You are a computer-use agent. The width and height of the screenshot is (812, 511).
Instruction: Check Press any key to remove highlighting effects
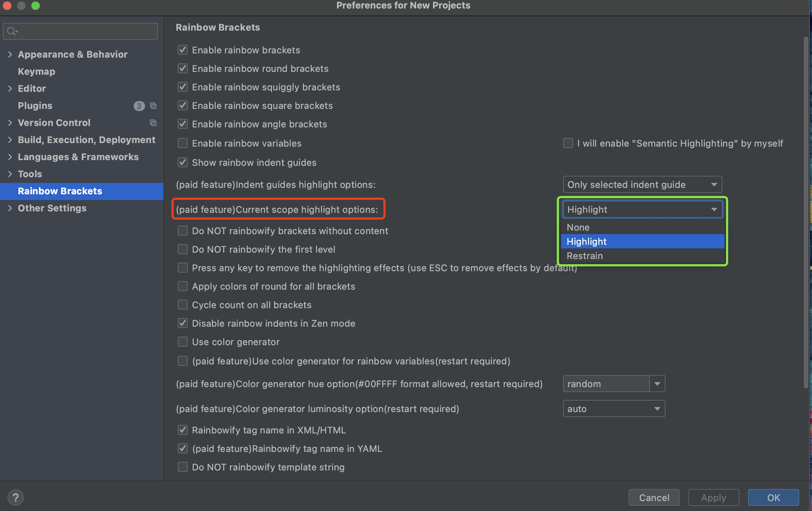(x=183, y=268)
